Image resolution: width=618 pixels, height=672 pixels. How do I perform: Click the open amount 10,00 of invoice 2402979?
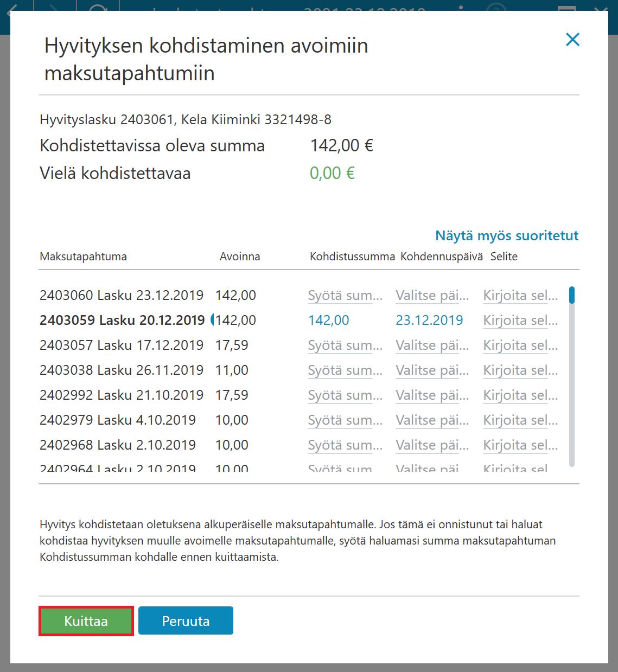tap(232, 420)
